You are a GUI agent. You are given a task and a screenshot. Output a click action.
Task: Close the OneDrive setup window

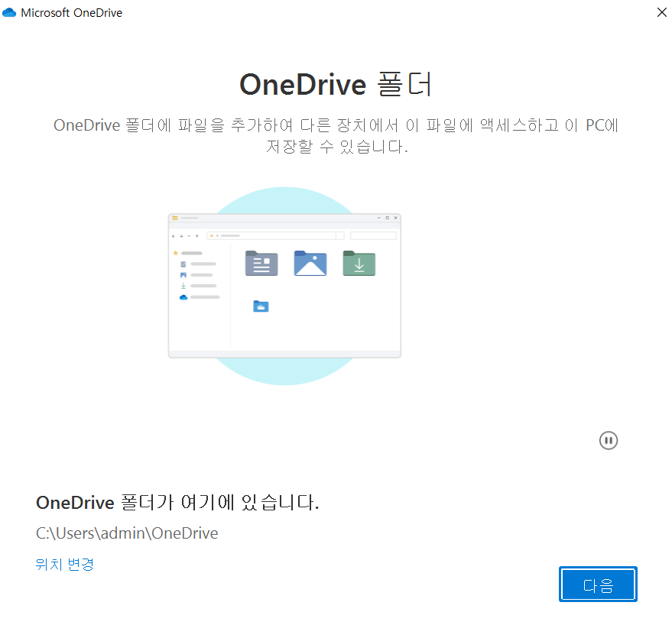coord(661,12)
